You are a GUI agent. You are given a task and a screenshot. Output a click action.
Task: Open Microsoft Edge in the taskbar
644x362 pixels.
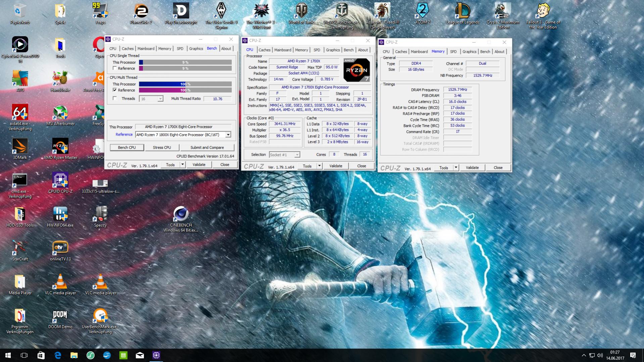click(58, 355)
